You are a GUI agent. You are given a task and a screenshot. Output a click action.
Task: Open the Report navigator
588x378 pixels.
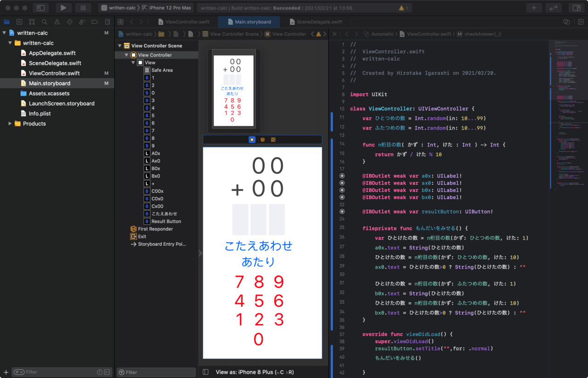(107, 22)
